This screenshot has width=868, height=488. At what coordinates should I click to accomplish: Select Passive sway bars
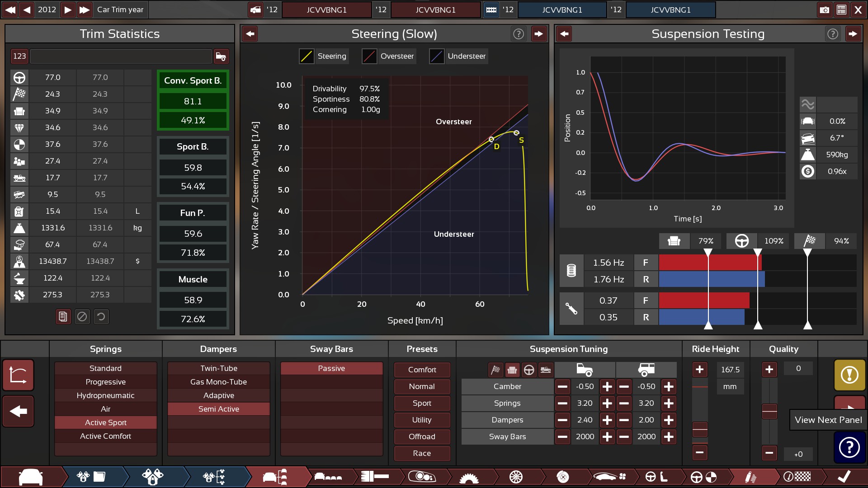coord(331,368)
